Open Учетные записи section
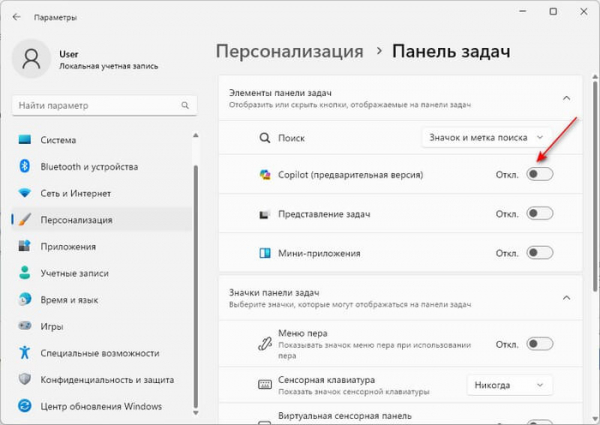This screenshot has width=600, height=425. pyautogui.click(x=101, y=273)
